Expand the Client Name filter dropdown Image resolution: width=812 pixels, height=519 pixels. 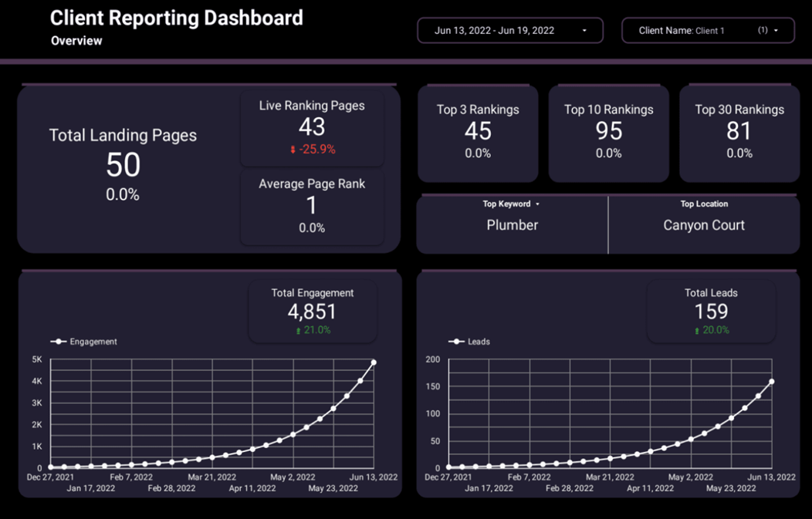tap(708, 31)
